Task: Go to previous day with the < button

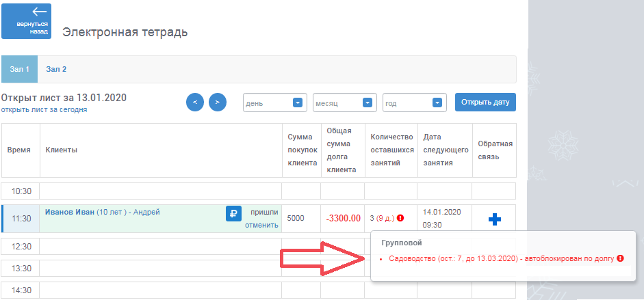Action: (195, 102)
